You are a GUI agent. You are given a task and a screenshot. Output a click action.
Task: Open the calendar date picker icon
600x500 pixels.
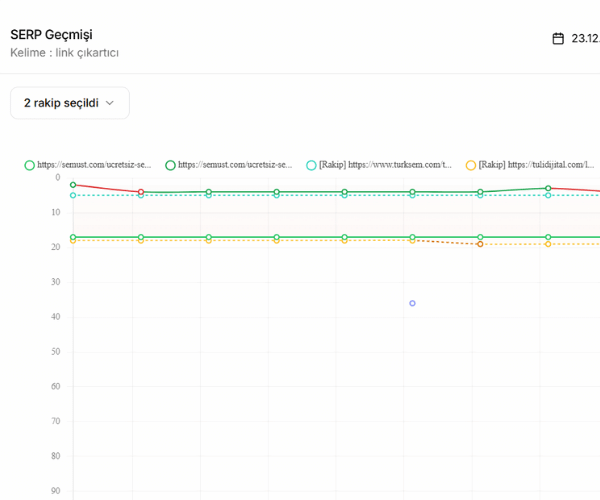tap(558, 39)
